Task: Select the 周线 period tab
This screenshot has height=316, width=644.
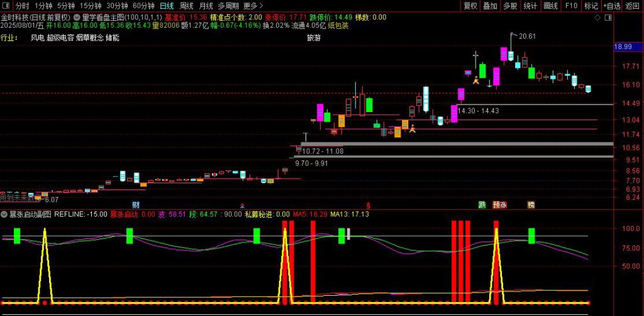Action: (186, 6)
